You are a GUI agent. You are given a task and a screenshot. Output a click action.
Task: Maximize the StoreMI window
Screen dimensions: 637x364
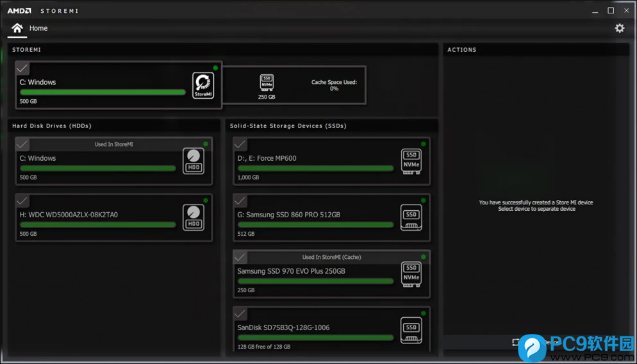pos(611,10)
